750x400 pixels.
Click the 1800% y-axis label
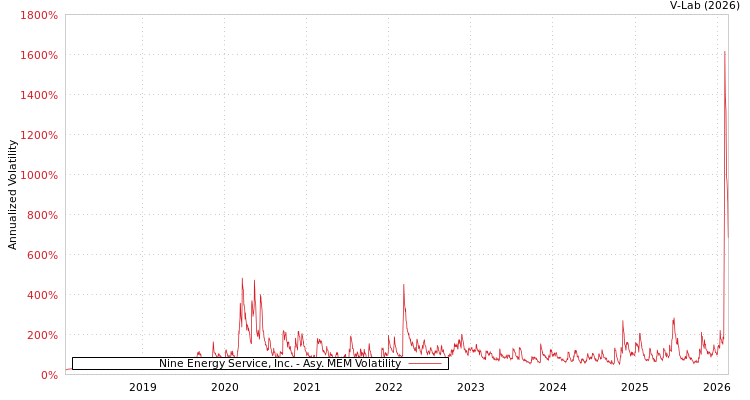tap(39, 15)
